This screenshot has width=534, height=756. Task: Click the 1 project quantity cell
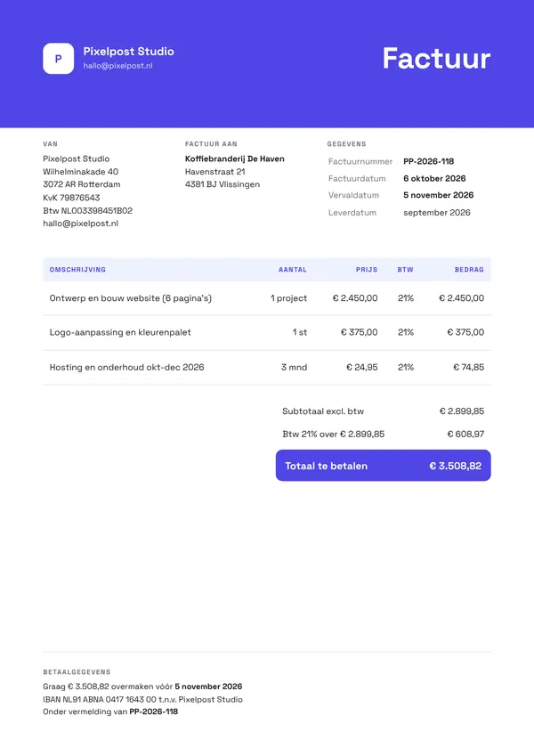pyautogui.click(x=288, y=298)
